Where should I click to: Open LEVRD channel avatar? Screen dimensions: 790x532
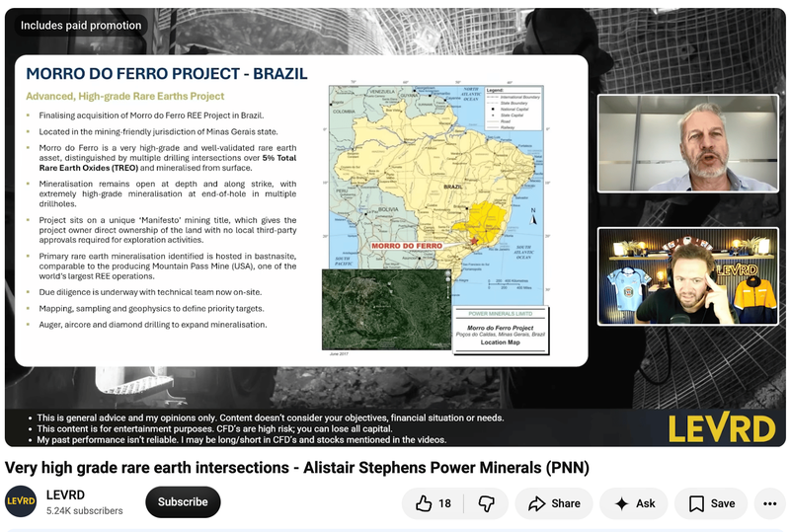coord(21,501)
